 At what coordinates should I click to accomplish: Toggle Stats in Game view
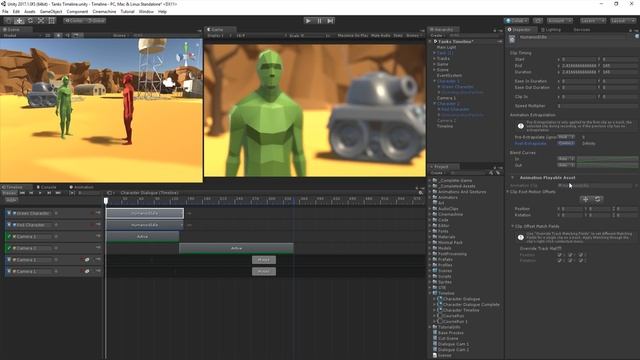398,36
